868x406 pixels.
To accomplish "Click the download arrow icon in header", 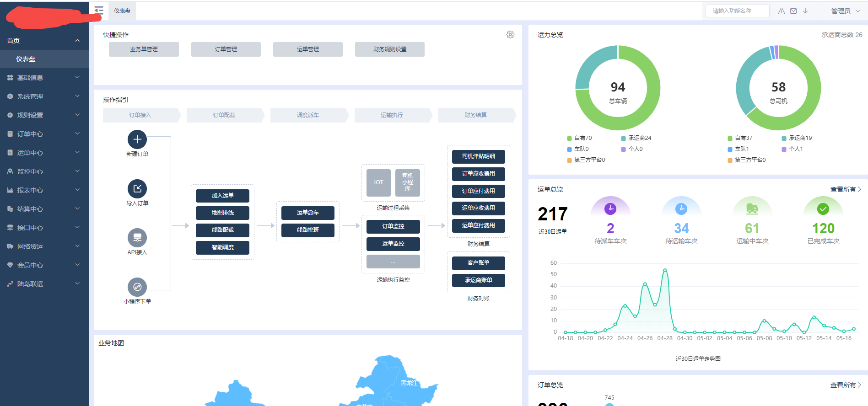I will click(x=805, y=11).
